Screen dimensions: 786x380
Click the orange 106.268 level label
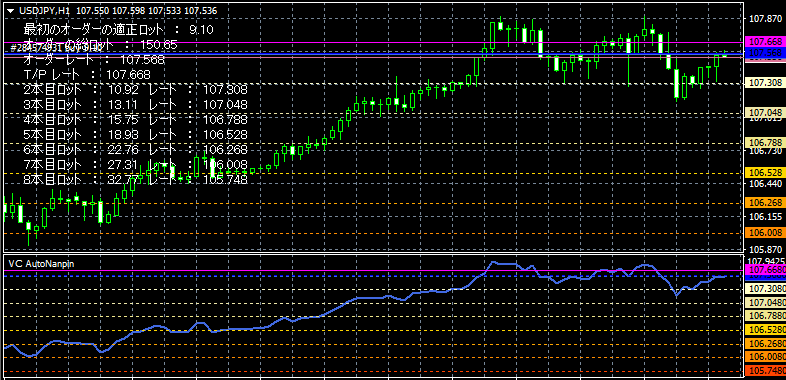tap(764, 203)
